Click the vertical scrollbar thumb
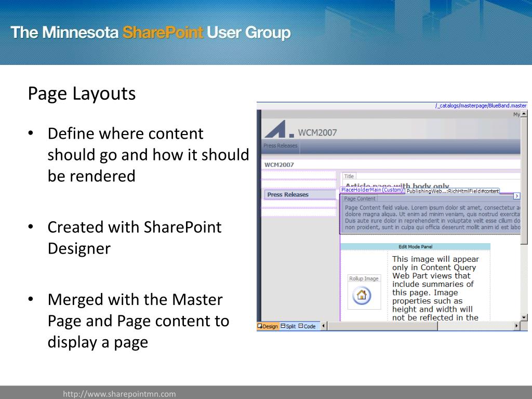 524,180
